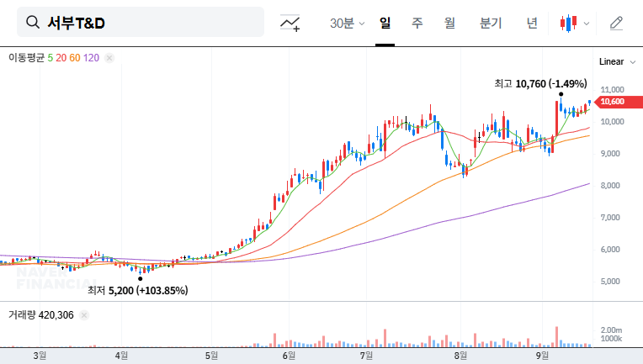Select the 60-day moving average value
The width and height of the screenshot is (643, 364).
tap(75, 58)
